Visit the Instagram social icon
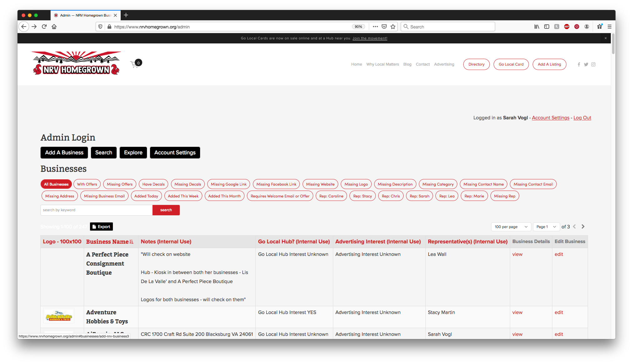This screenshot has width=633, height=364. [593, 64]
